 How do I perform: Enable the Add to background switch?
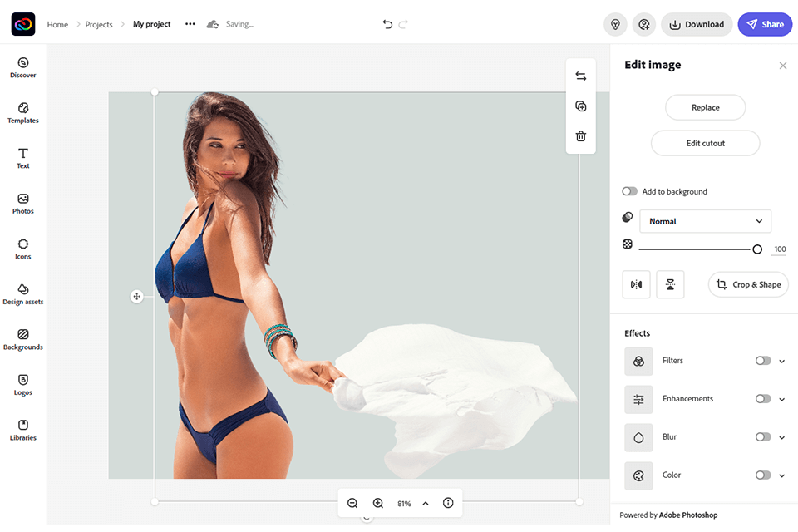629,191
